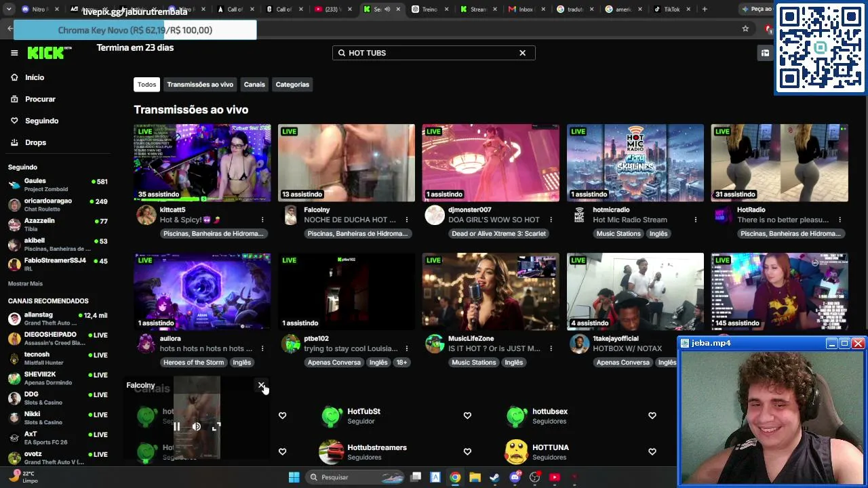This screenshot has height=488, width=868.
Task: Open Seguindo in the sidebar
Action: tap(41, 121)
